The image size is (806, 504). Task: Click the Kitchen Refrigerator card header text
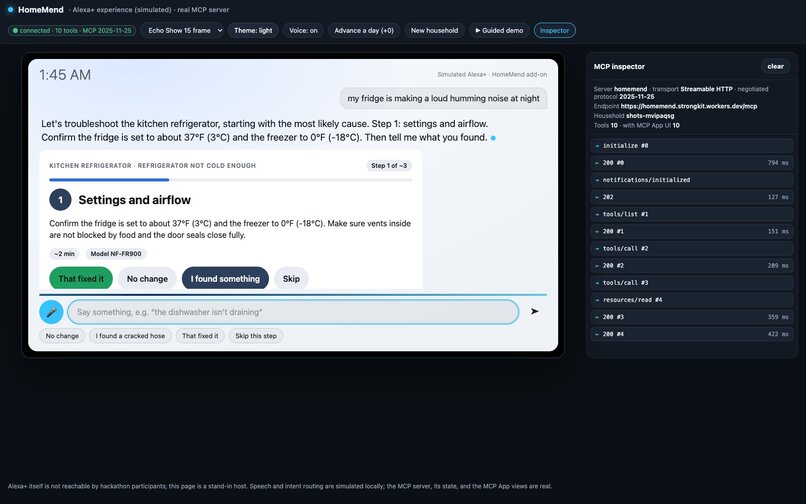coord(153,166)
